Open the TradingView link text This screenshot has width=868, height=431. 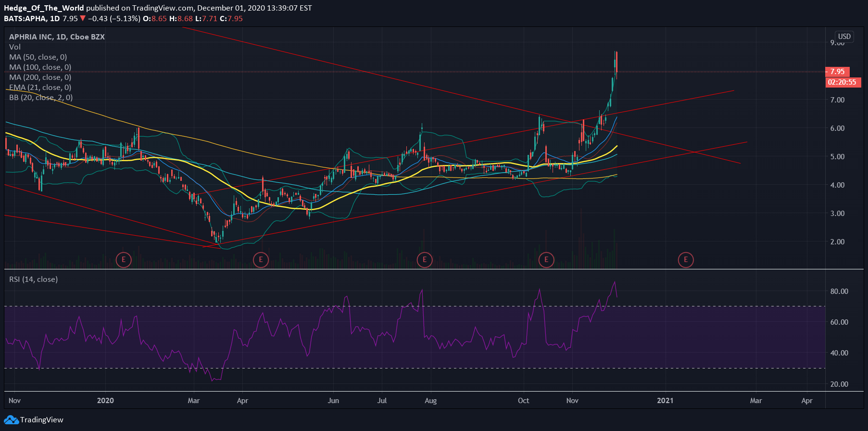[x=42, y=420]
